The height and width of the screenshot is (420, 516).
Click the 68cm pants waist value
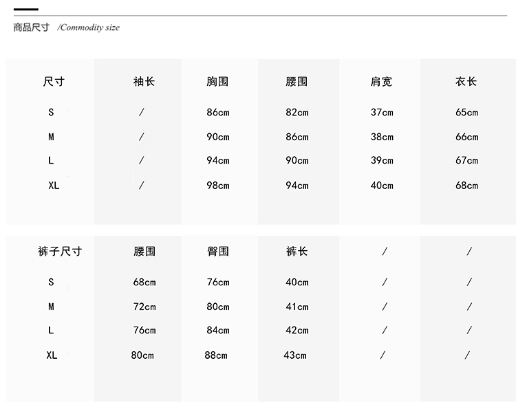pyautogui.click(x=144, y=283)
